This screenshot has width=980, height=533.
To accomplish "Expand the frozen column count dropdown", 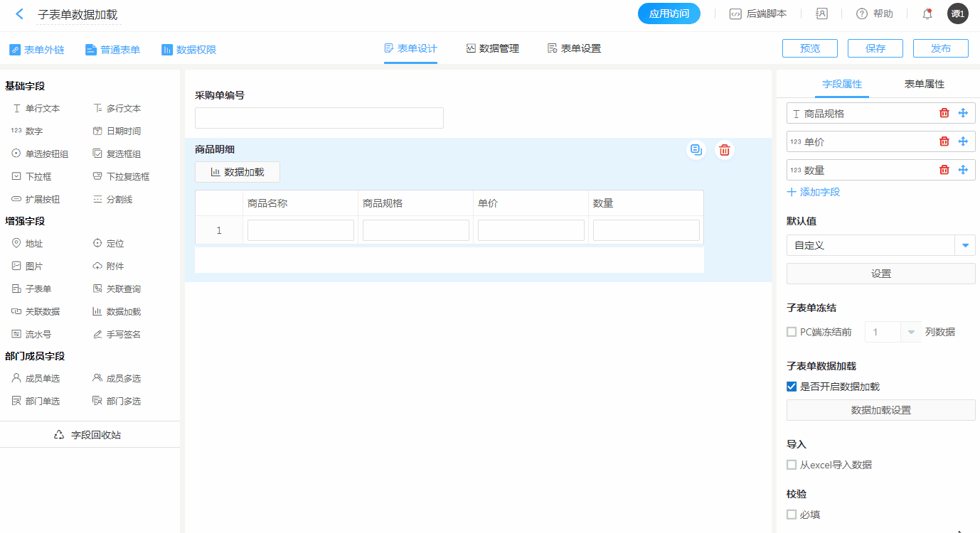I will click(910, 332).
